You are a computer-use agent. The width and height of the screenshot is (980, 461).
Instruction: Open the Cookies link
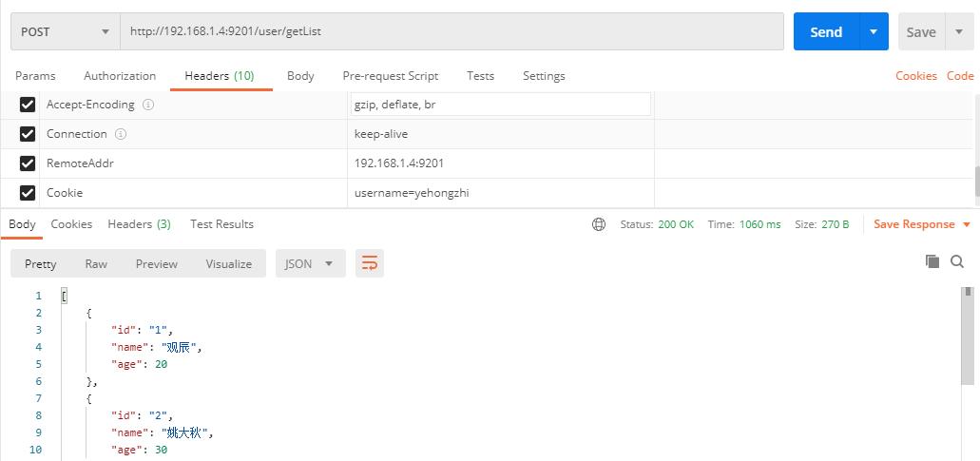[915, 76]
